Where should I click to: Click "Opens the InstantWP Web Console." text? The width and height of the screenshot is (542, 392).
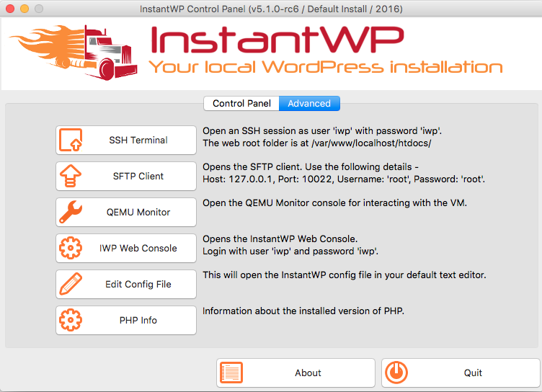point(280,239)
